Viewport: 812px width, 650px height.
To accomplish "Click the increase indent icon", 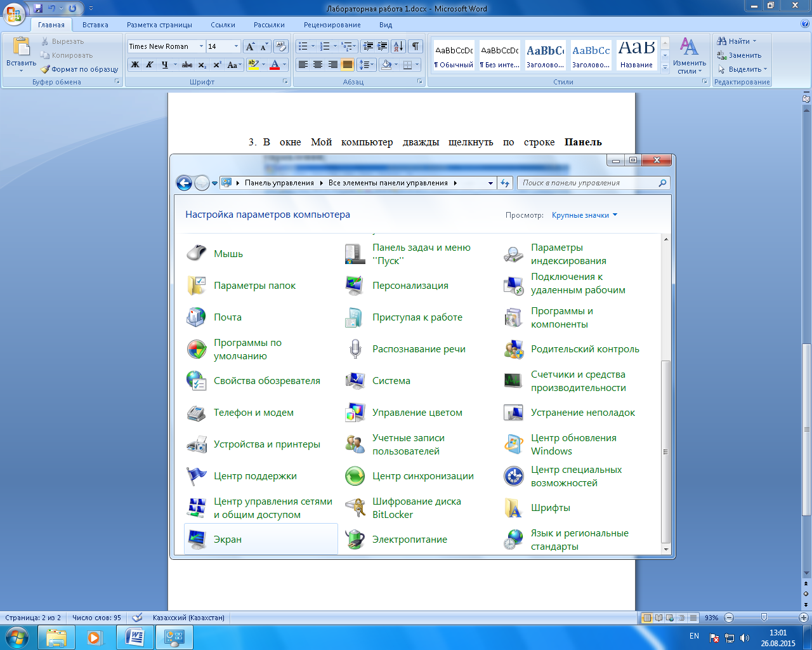I will click(x=383, y=46).
